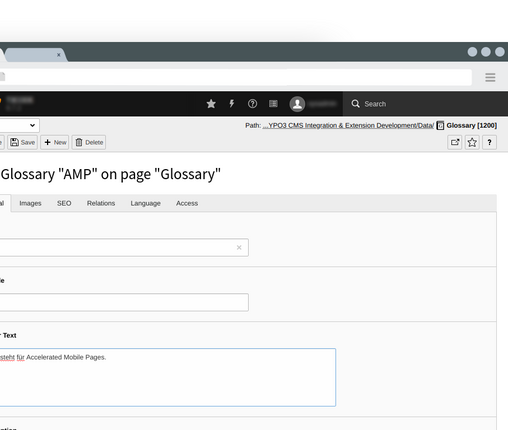Click into the first text input field
Image resolution: width=508 pixels, height=430 pixels.
click(x=124, y=247)
